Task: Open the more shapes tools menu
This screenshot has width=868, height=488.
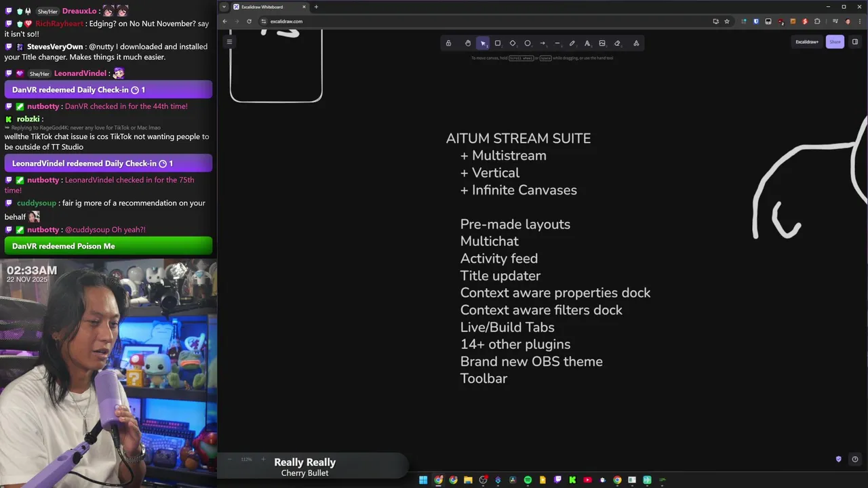Action: [636, 43]
